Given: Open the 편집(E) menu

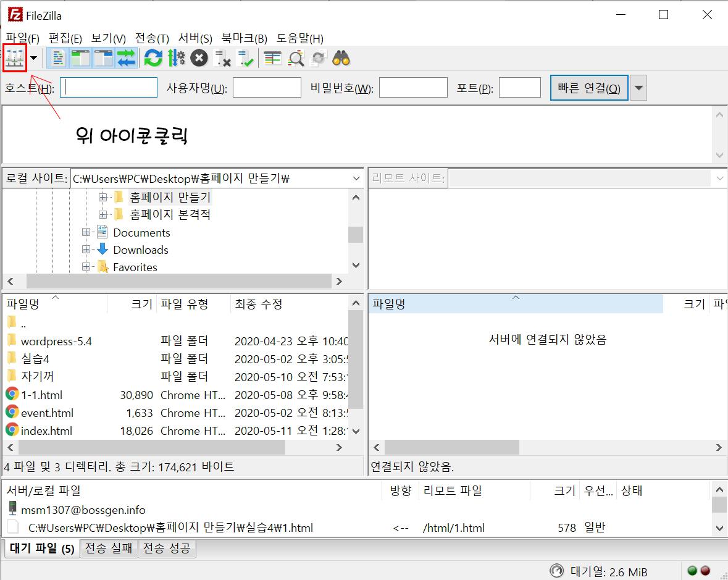Looking at the screenshot, I should tap(65, 38).
